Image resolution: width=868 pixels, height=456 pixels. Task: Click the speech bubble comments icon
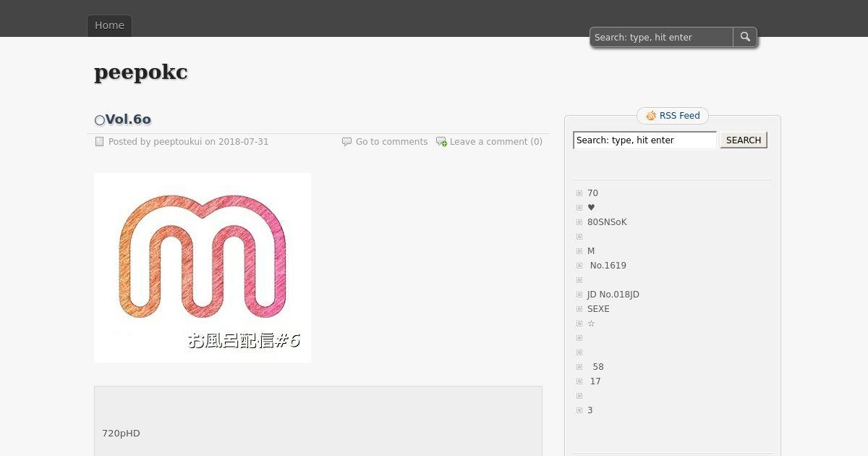346,142
